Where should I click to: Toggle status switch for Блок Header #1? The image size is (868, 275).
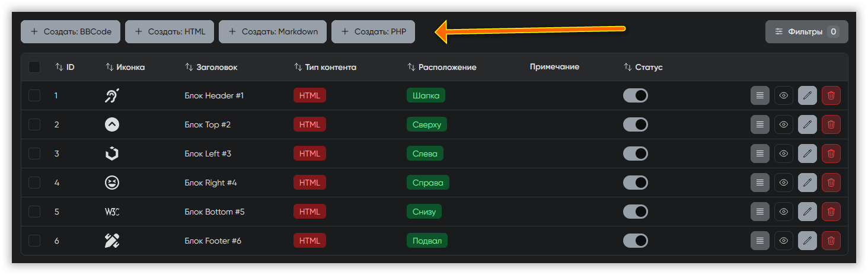635,95
